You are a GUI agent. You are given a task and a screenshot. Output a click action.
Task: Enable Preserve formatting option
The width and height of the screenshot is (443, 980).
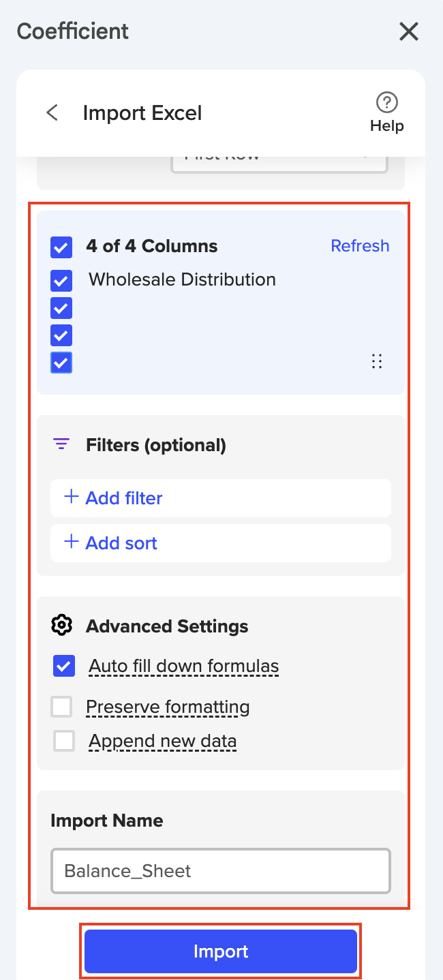[61, 707]
